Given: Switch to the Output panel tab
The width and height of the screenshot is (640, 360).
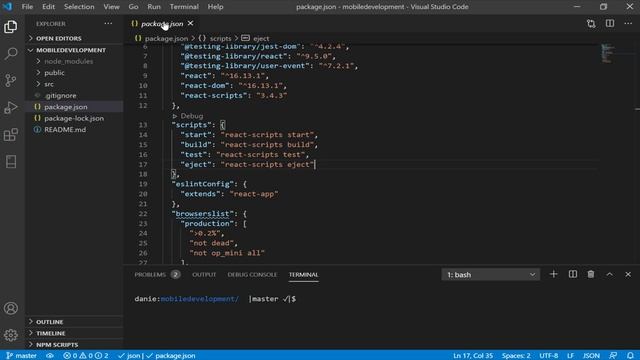Looking at the screenshot, I should 204,275.
